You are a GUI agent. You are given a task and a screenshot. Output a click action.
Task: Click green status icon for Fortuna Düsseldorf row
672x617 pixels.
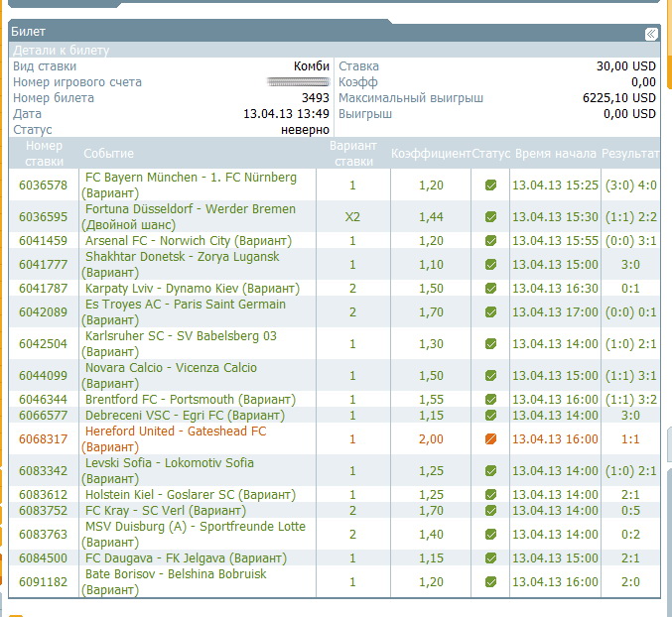pyautogui.click(x=490, y=216)
